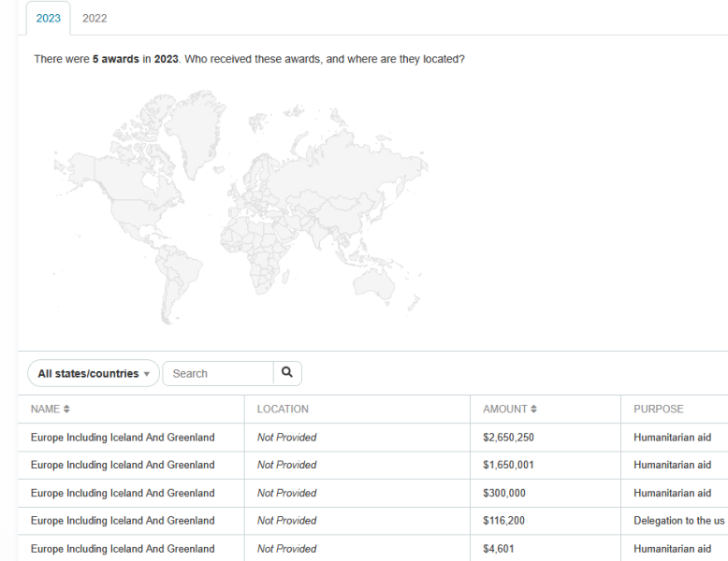Switch to the 2023 tab

click(x=48, y=18)
